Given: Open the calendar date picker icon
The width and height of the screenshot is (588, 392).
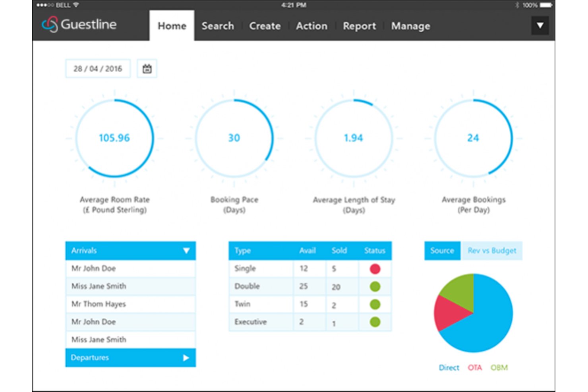Looking at the screenshot, I should [147, 69].
